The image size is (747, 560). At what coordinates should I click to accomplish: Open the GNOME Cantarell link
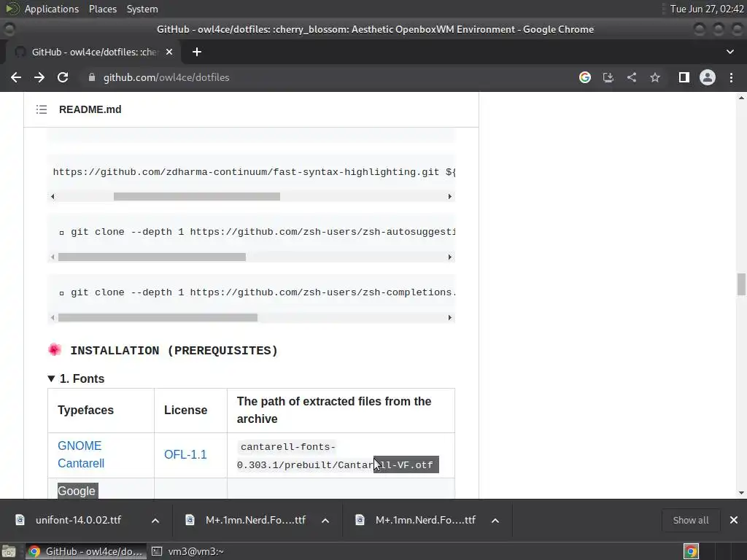[81, 454]
